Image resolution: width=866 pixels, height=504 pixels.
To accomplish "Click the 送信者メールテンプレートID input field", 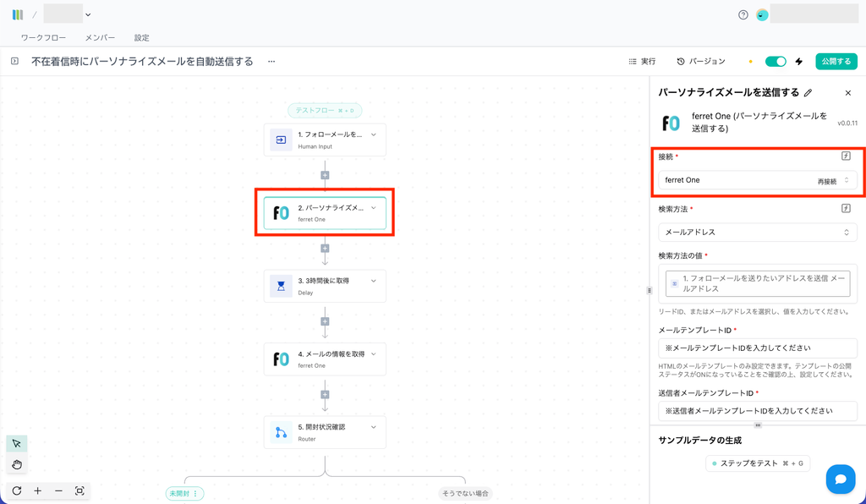I will coord(757,411).
